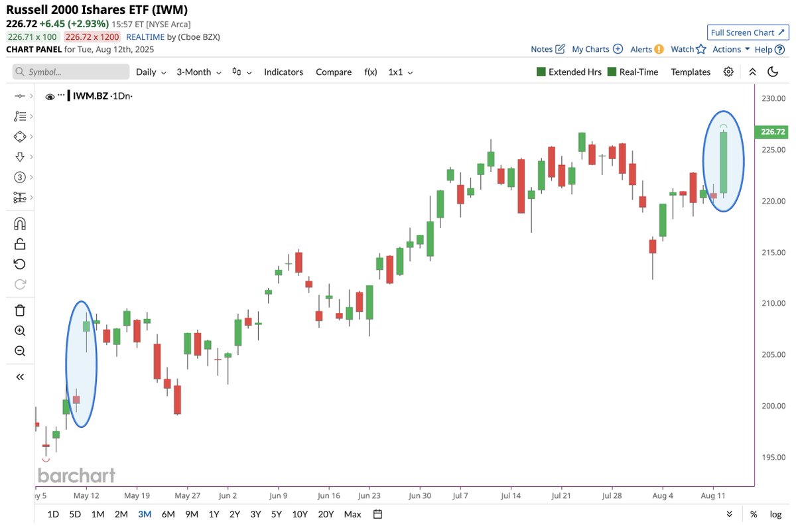Open the Indicators menu

[283, 72]
